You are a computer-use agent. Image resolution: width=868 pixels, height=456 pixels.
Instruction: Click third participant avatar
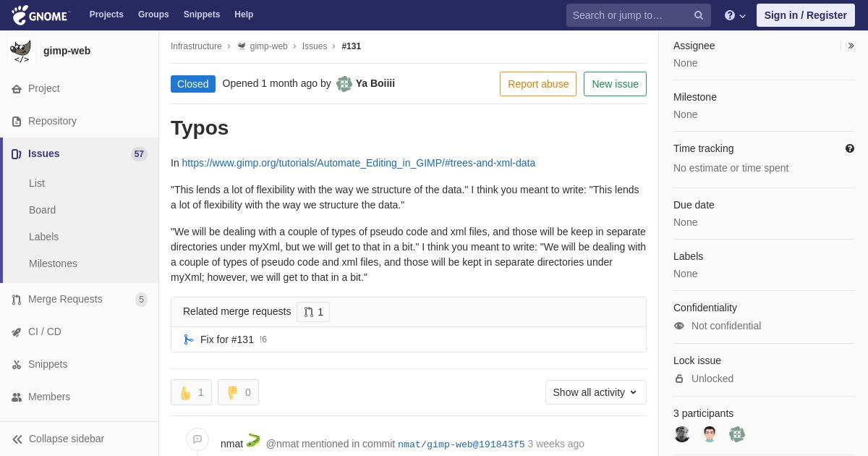pos(737,434)
